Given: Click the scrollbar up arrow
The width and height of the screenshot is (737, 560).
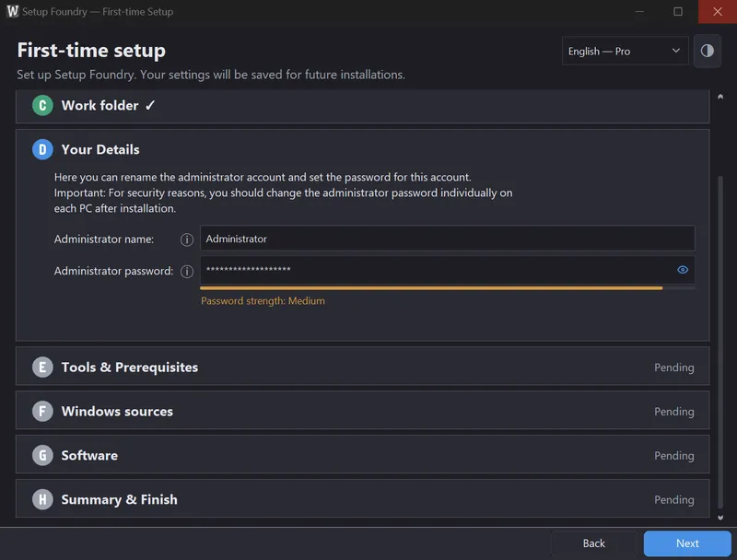Looking at the screenshot, I should point(720,97).
